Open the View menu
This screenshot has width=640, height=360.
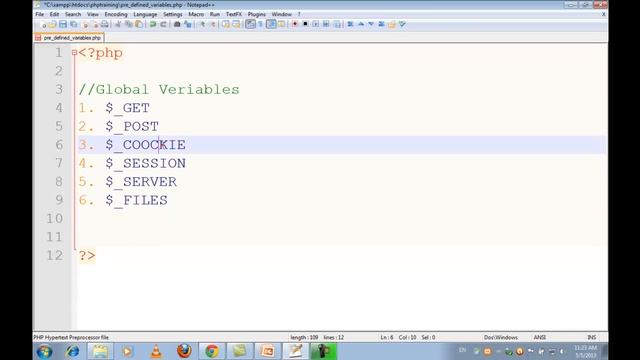93,14
